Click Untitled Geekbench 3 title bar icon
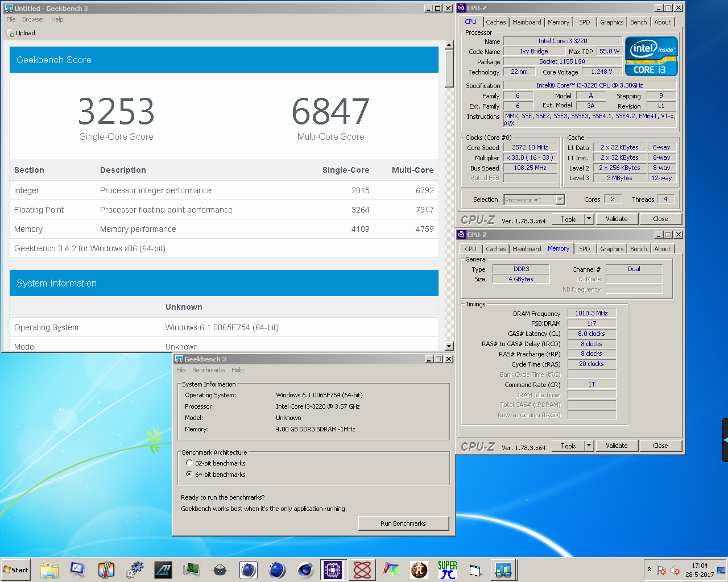Image resolution: width=728 pixels, height=582 pixels. pyautogui.click(x=9, y=9)
